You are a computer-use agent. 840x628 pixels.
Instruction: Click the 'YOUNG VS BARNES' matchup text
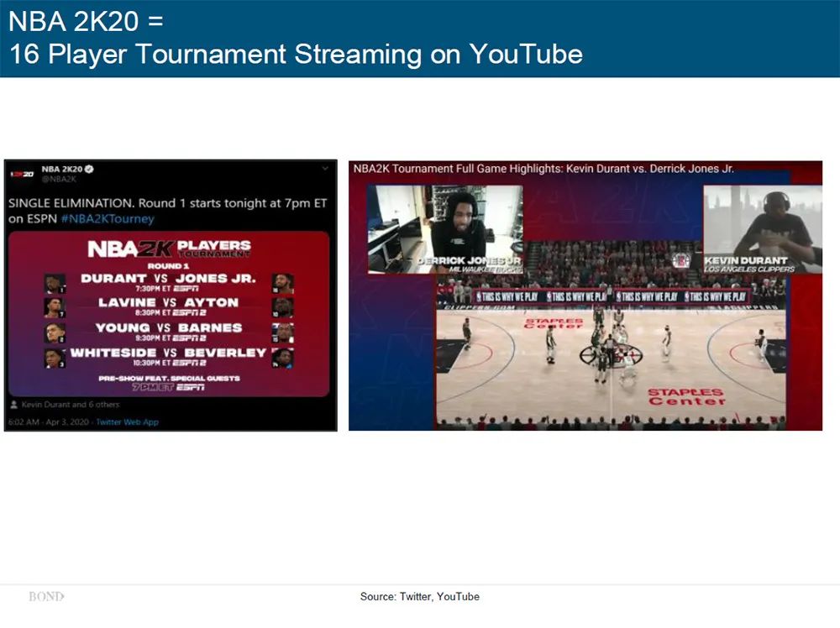tap(168, 327)
